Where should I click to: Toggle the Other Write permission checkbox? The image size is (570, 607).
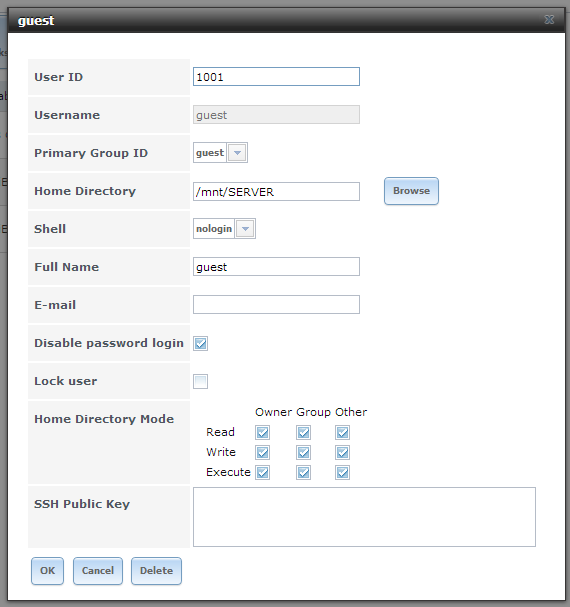click(x=343, y=452)
